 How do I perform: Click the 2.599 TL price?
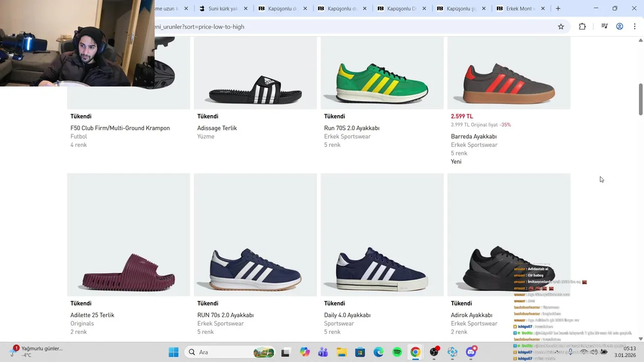tap(462, 116)
